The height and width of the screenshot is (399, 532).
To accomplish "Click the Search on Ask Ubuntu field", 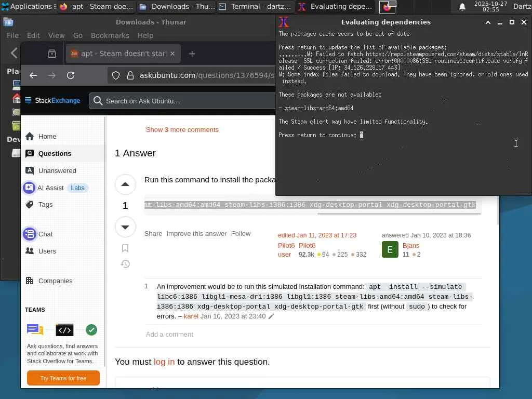I will click(183, 101).
